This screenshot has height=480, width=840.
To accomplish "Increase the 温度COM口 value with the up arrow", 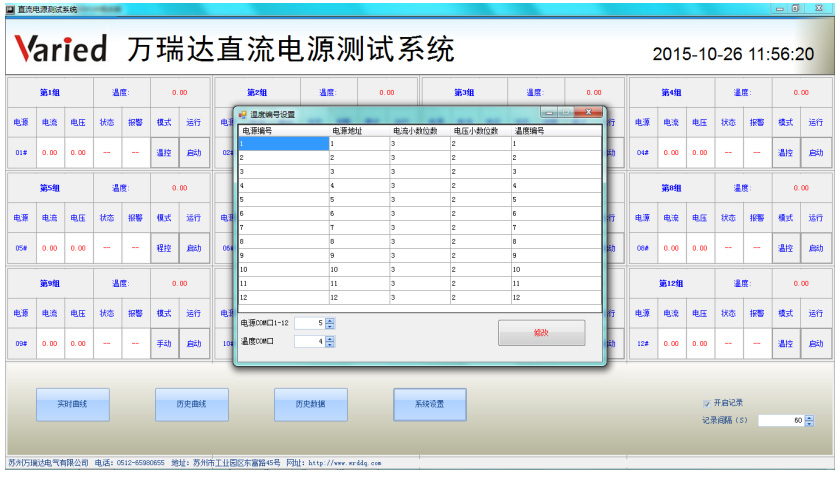I will [330, 338].
